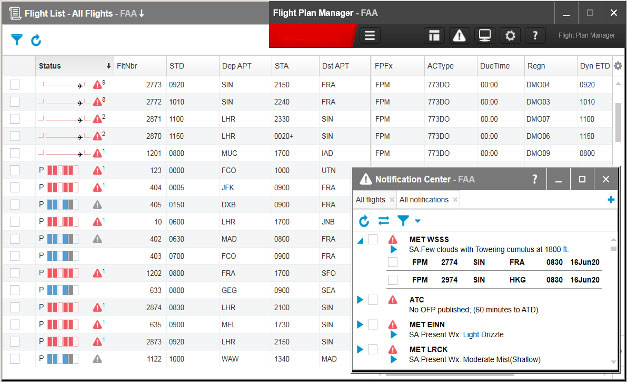Click the blue play arrow under MET LRCK
Viewport: 627px width, 382px height.
pos(393,360)
